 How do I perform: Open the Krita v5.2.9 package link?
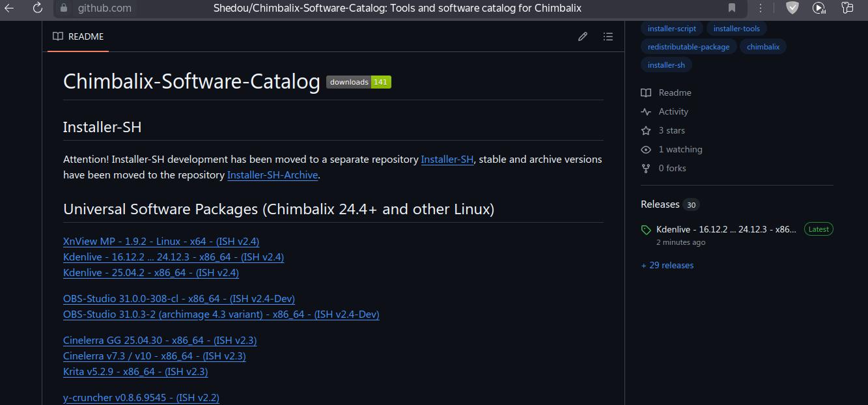(x=135, y=371)
